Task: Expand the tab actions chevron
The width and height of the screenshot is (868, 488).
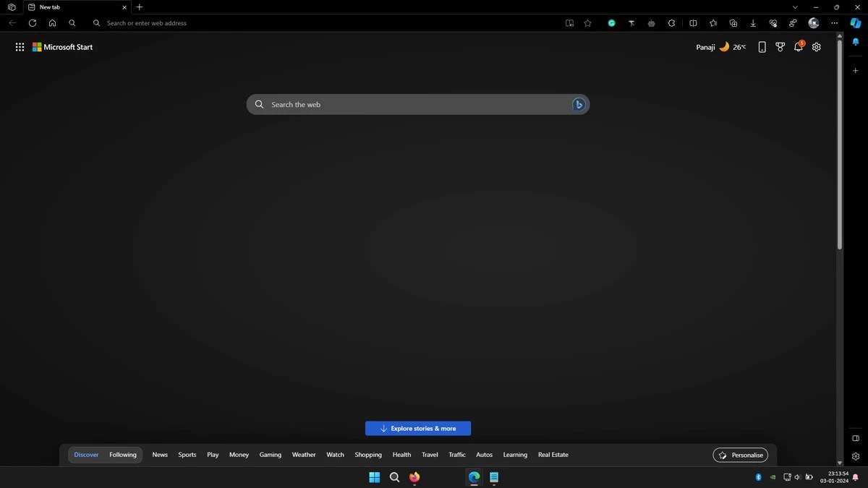Action: coord(794,7)
